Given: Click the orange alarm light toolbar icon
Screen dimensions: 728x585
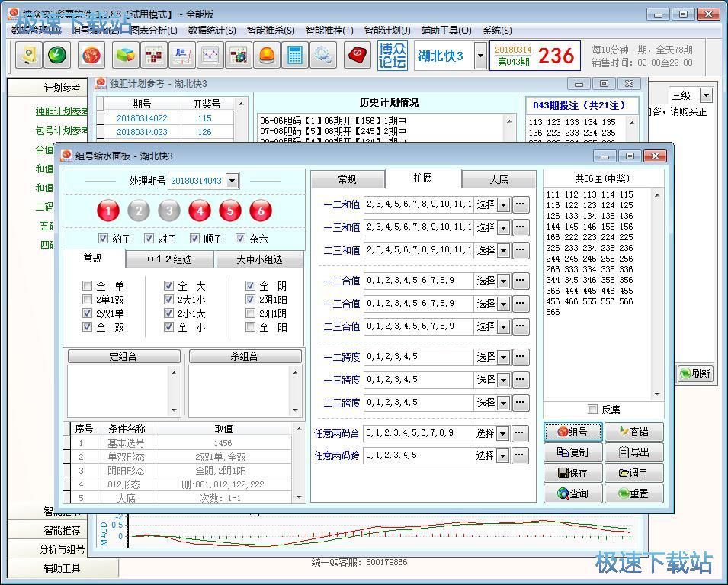Looking at the screenshot, I should (x=266, y=55).
